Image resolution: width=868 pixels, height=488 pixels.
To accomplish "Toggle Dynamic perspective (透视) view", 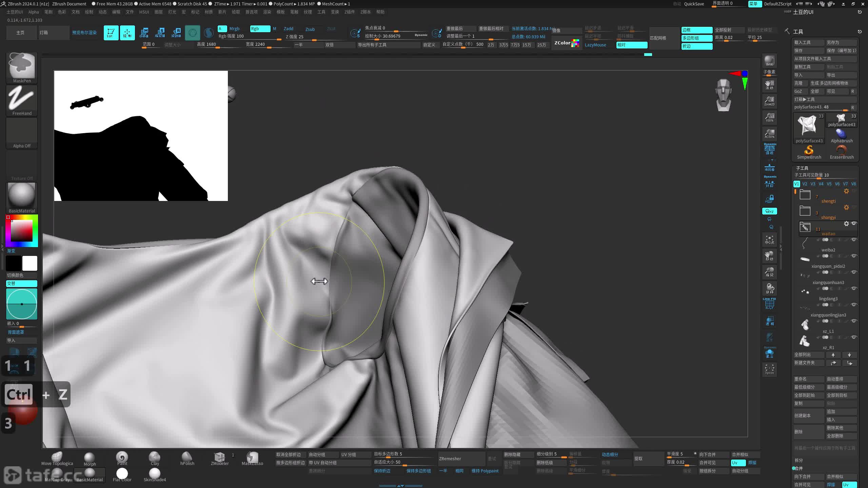I will click(769, 149).
